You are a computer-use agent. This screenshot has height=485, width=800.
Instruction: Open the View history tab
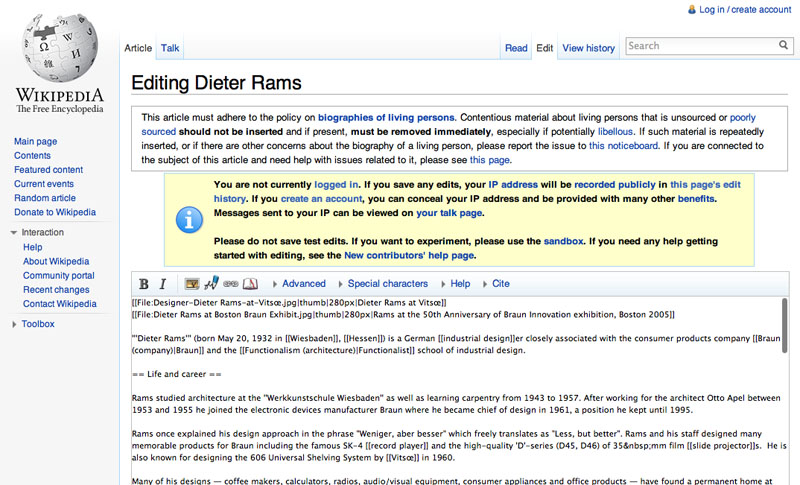pos(589,48)
